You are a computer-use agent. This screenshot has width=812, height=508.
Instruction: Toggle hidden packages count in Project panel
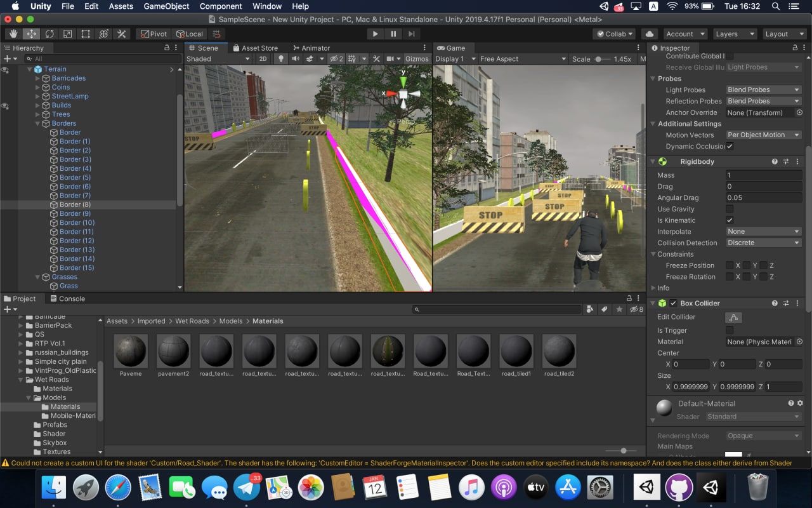(x=636, y=309)
